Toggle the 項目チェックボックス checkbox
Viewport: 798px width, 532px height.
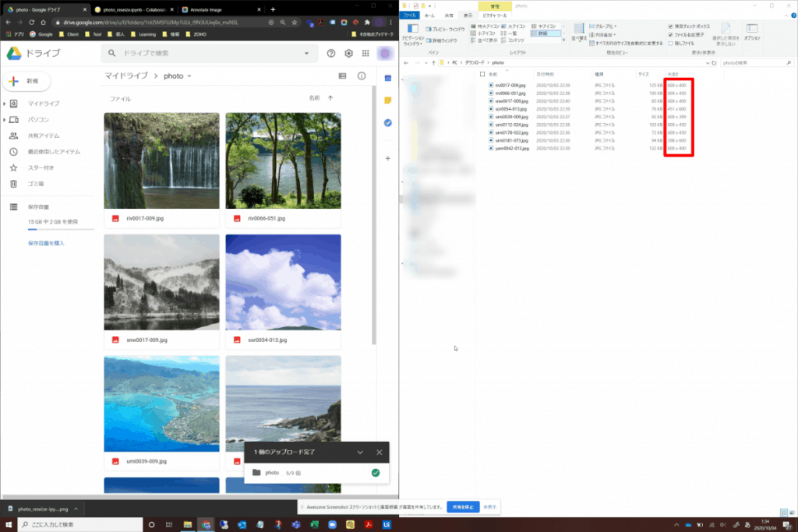click(x=671, y=26)
